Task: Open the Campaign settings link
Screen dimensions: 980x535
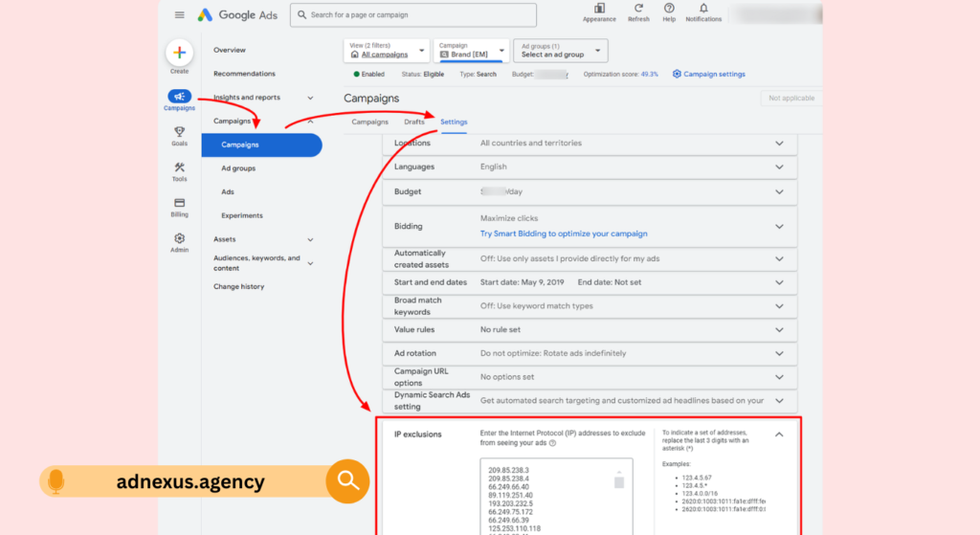Action: (x=714, y=74)
